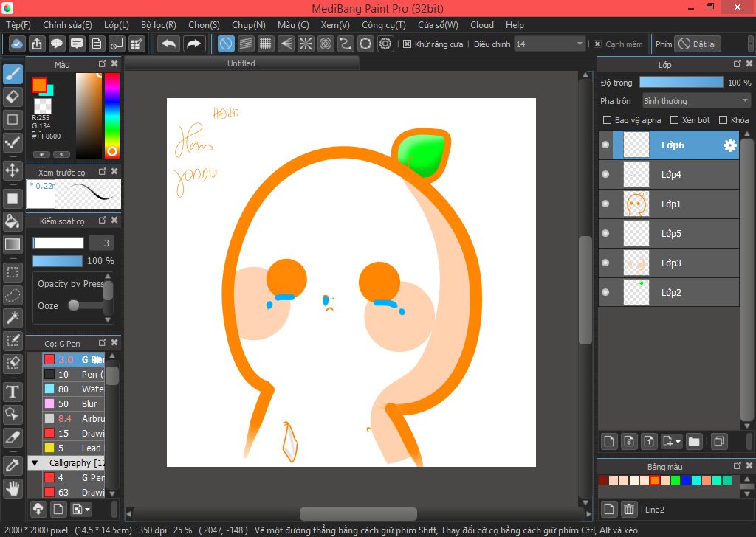
Task: Select the Gradient tool
Action: pos(13,244)
